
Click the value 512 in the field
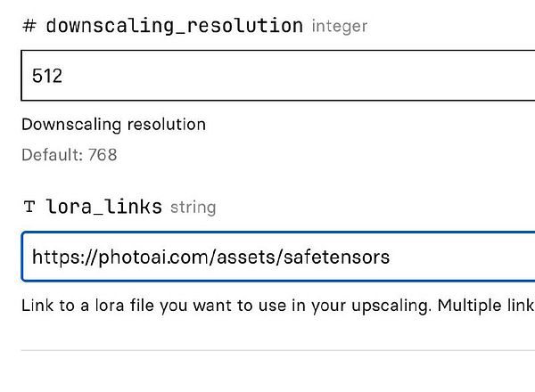pyautogui.click(x=47, y=76)
